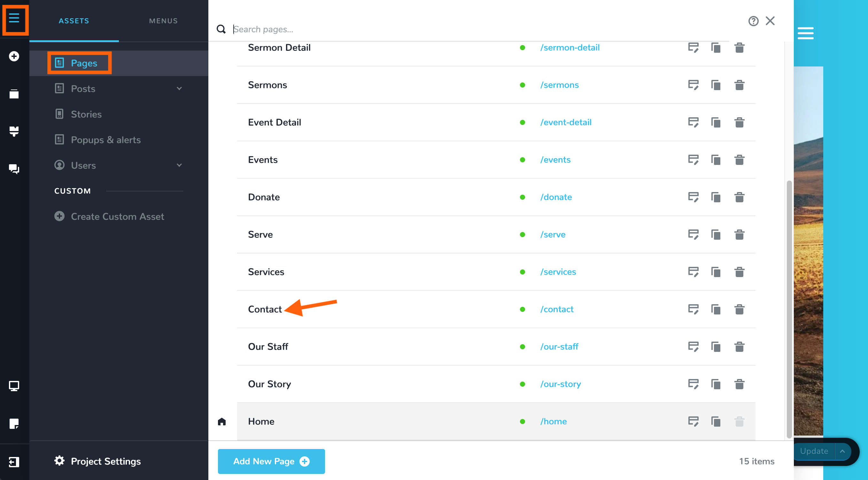Open the Update button dropdown arrow
The image size is (868, 480).
point(842,451)
